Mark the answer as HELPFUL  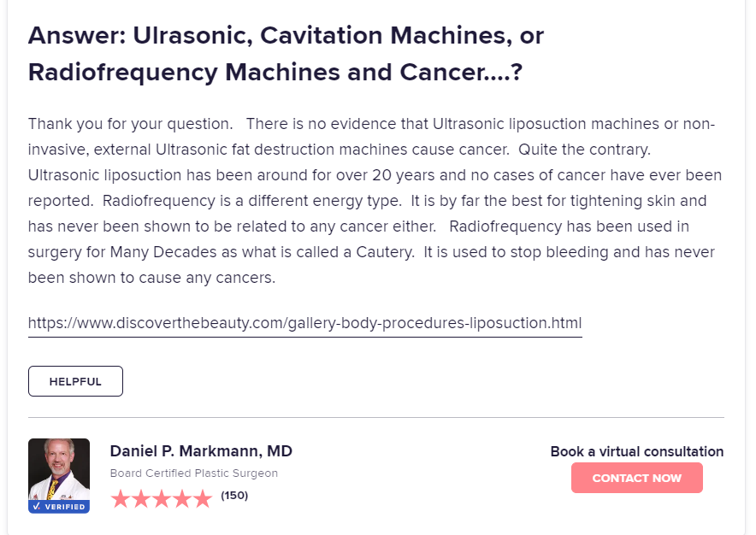click(x=75, y=381)
